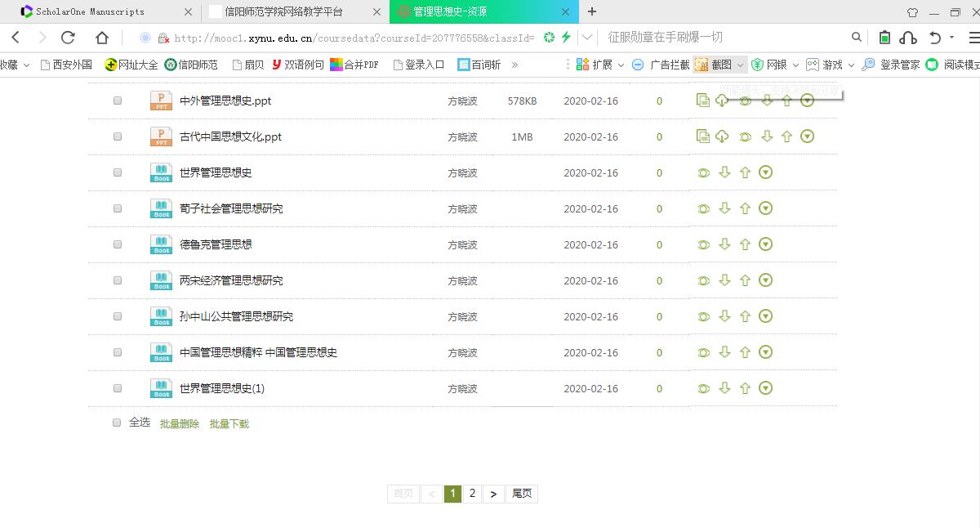Tick the checkbox next to 中外管理思想史.ppt
Image resolution: width=980 pixels, height=528 pixels.
[x=117, y=101]
